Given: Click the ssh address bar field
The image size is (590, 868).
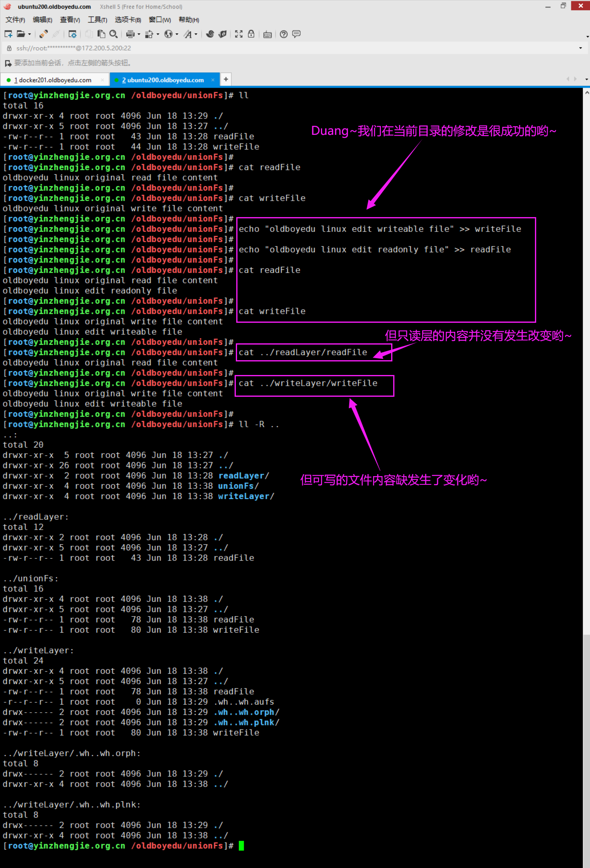Looking at the screenshot, I should pos(288,48).
